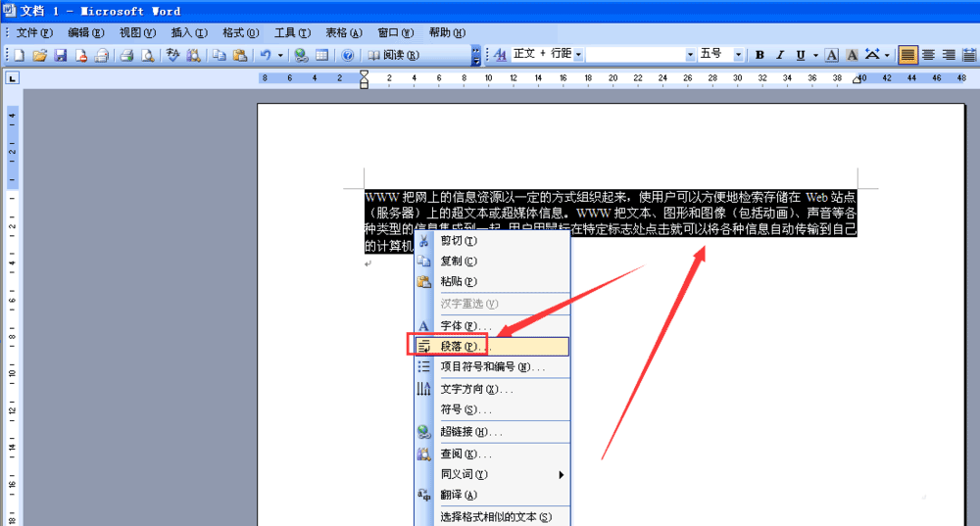Insert hyperlink via globe toolbar icon
This screenshot has width=980, height=526.
(x=301, y=55)
